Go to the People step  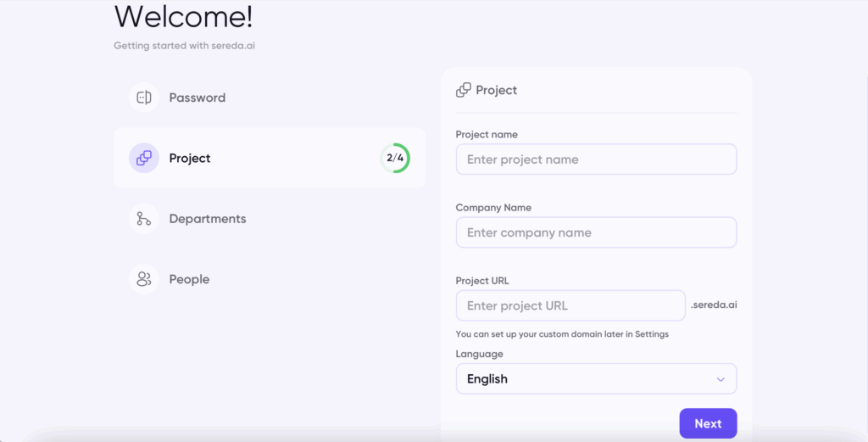(x=189, y=279)
